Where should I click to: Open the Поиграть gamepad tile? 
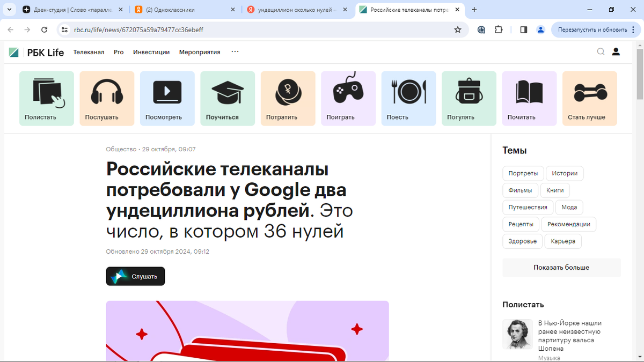348,99
